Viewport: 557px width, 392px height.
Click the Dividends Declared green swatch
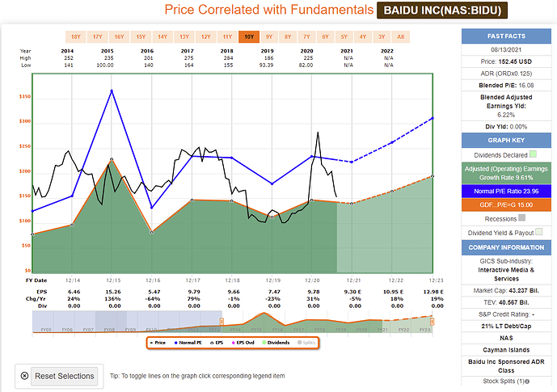pos(533,154)
